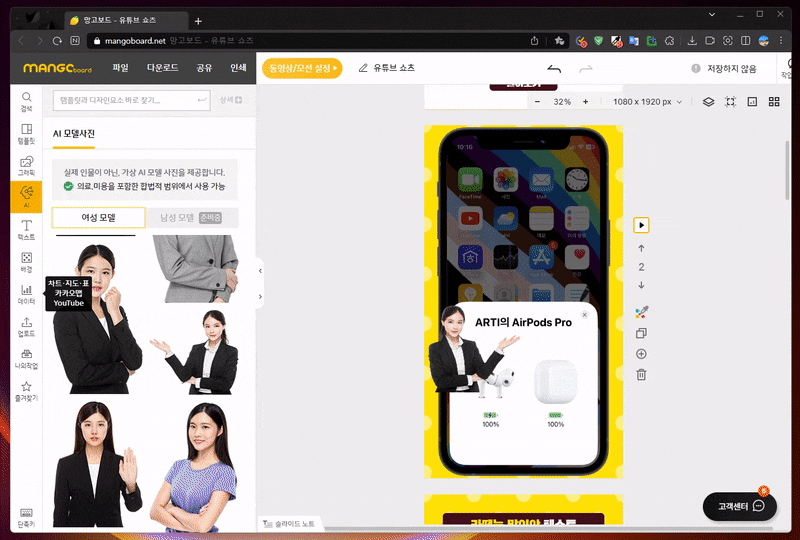Open the 즐겨찾기 favorites panel
800x540 pixels.
26,391
